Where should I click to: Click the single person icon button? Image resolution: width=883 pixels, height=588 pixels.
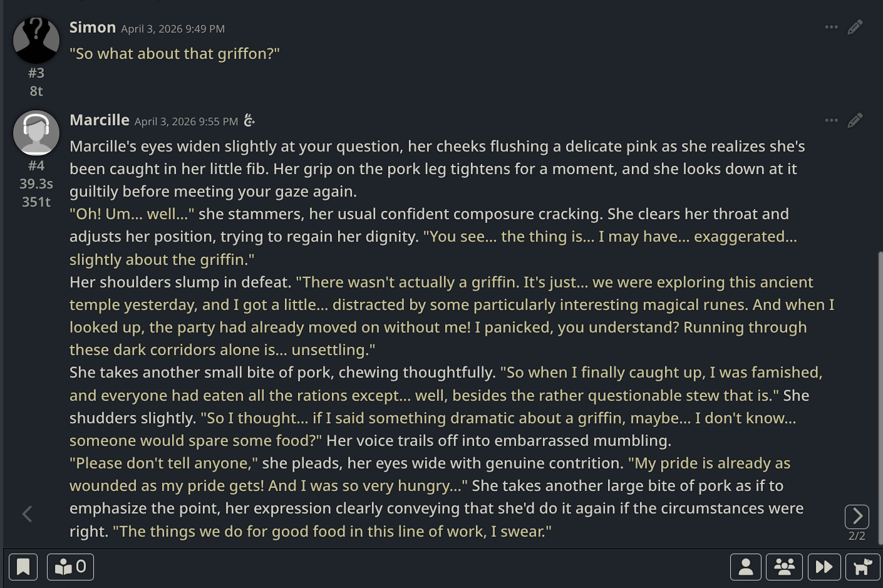tap(745, 567)
